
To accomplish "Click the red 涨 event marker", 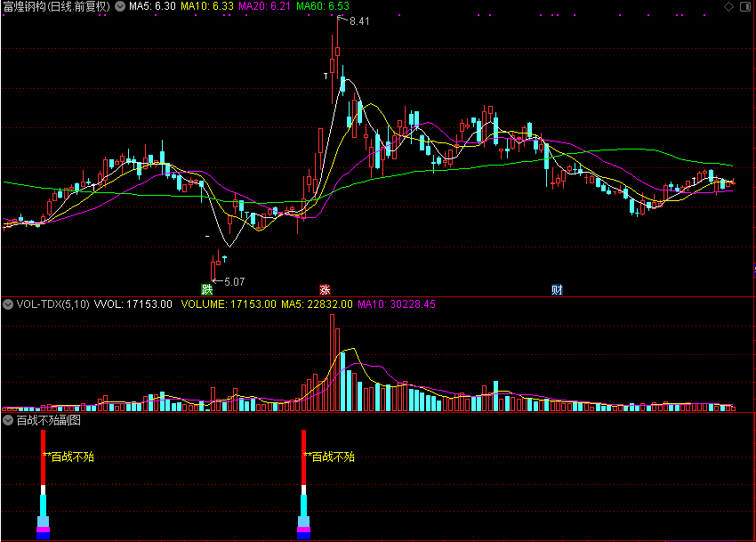I will (x=325, y=289).
